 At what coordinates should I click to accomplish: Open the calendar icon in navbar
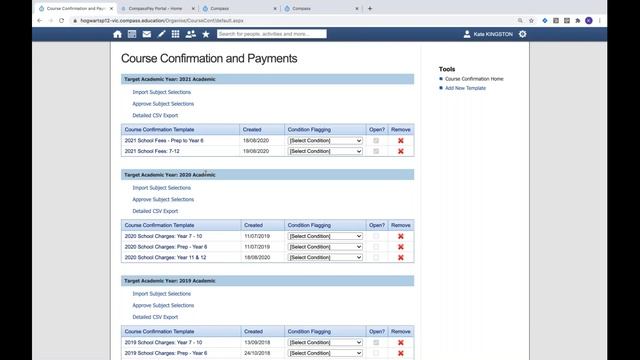point(132,34)
